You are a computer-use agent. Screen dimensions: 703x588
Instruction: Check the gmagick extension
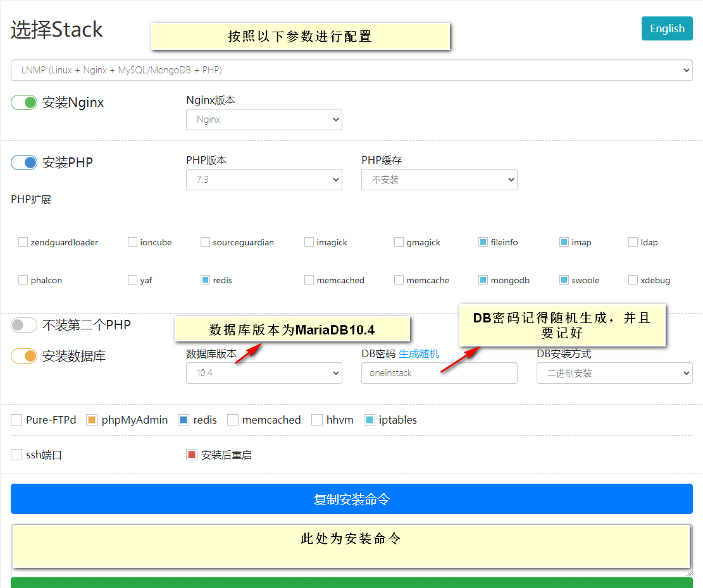tap(399, 242)
